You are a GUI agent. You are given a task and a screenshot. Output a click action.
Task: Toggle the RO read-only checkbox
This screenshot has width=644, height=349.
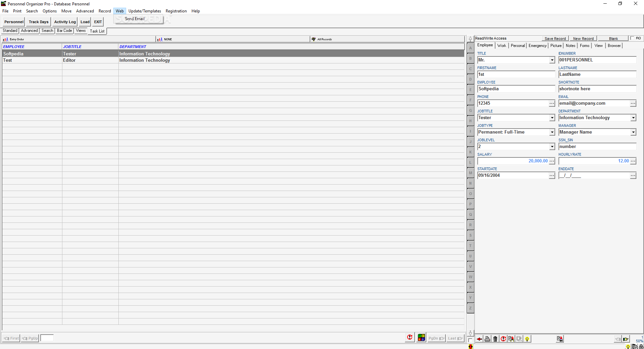click(632, 38)
